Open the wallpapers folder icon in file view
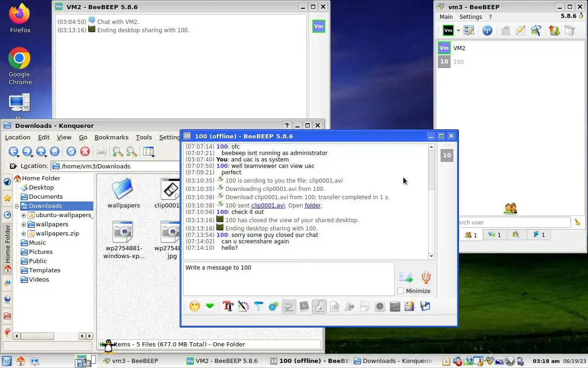 [x=123, y=189]
